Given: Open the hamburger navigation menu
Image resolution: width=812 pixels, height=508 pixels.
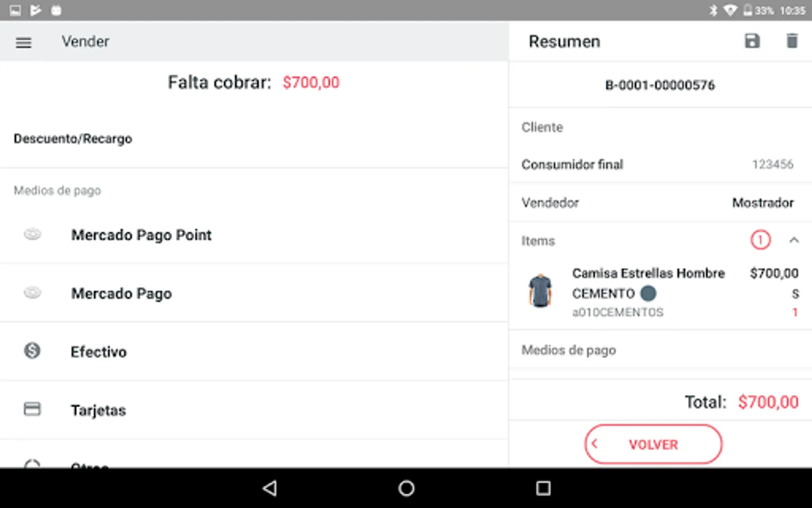Looking at the screenshot, I should (x=23, y=42).
